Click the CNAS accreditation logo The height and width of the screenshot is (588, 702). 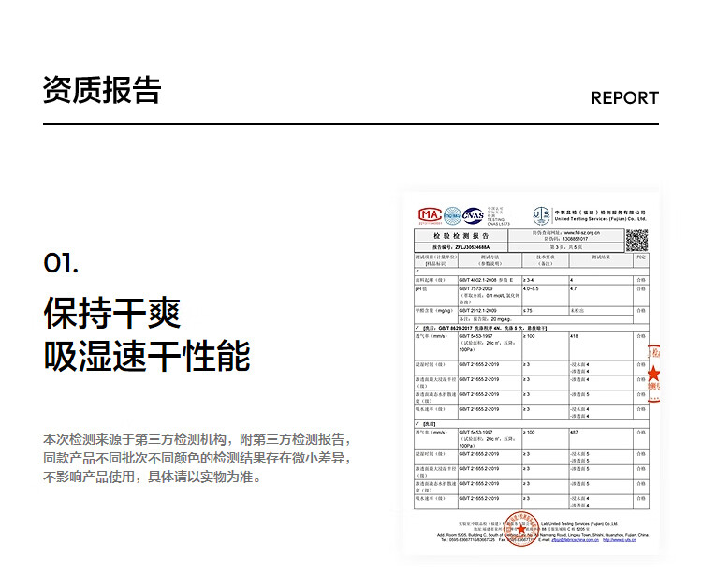pyautogui.click(x=473, y=216)
